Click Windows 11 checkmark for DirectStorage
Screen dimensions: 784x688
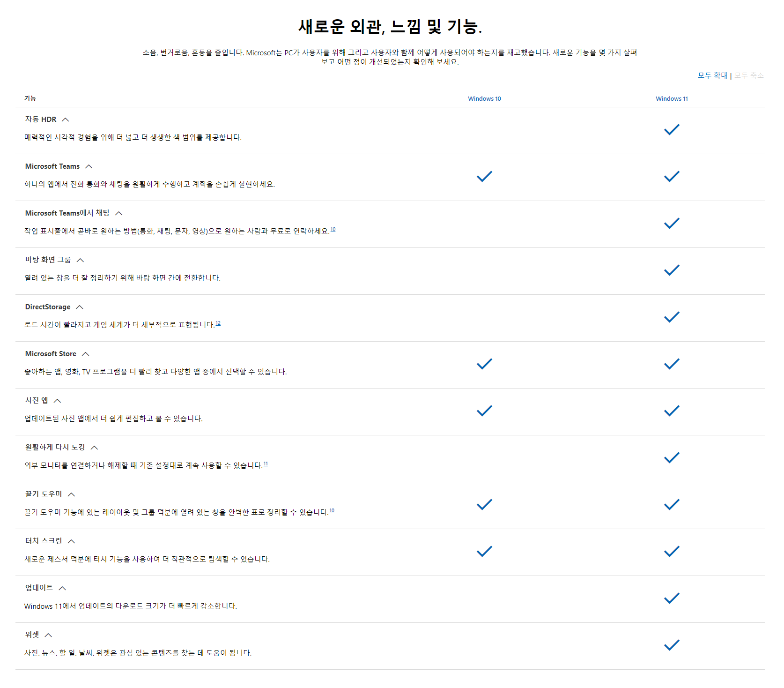(x=672, y=317)
